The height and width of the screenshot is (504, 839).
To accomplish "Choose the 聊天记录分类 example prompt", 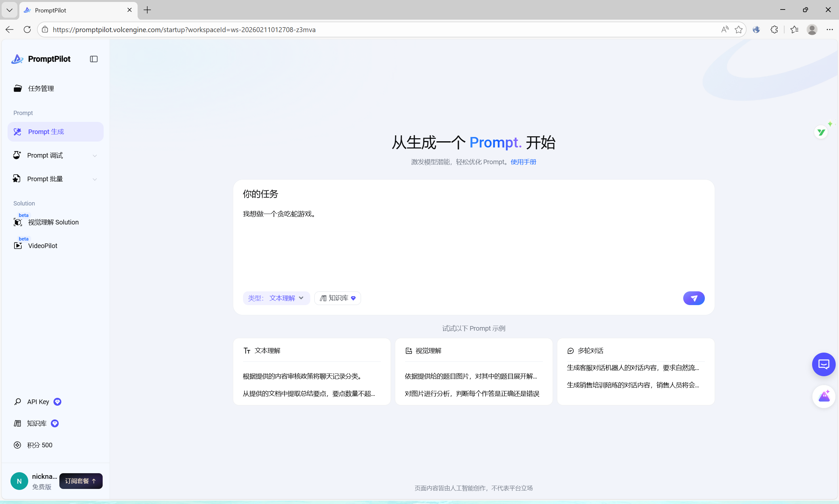I will [x=302, y=376].
